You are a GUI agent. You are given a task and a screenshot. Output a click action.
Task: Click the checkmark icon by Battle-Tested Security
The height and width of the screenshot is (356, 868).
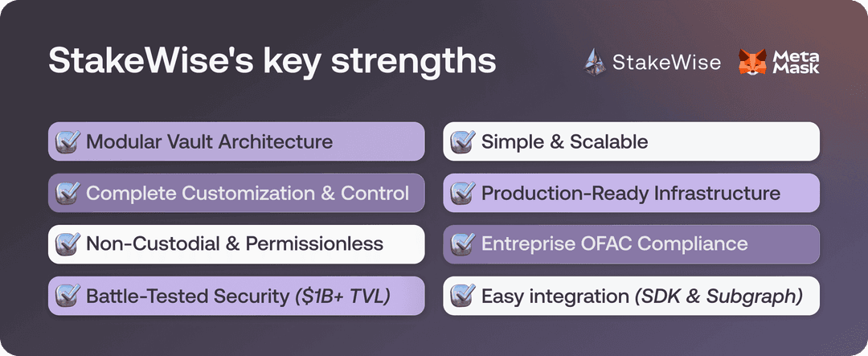click(x=68, y=296)
